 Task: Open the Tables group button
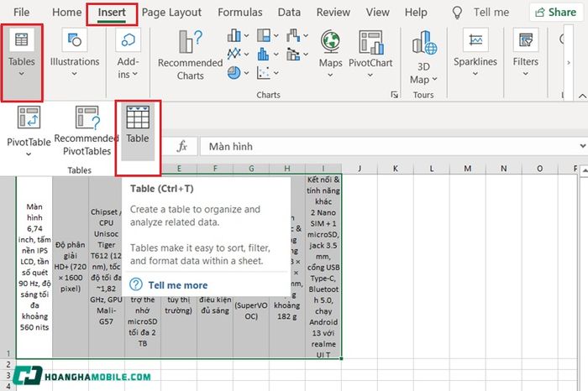coord(21,62)
